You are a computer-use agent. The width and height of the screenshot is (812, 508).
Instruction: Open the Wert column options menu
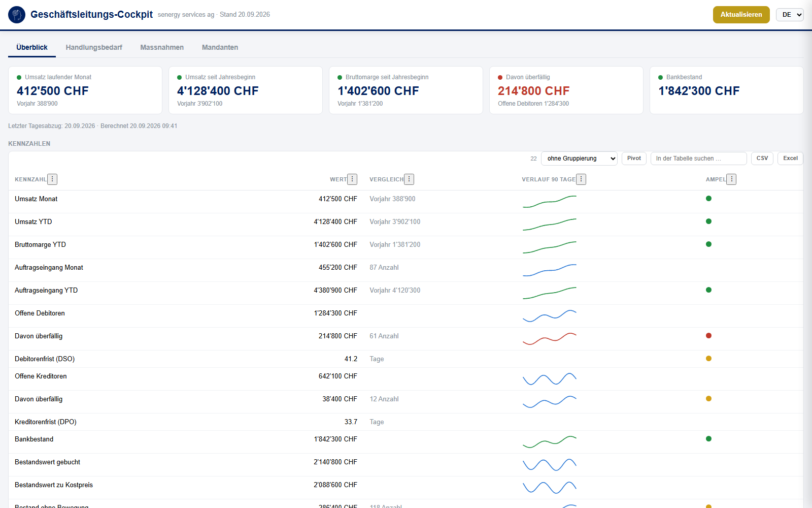coord(352,179)
